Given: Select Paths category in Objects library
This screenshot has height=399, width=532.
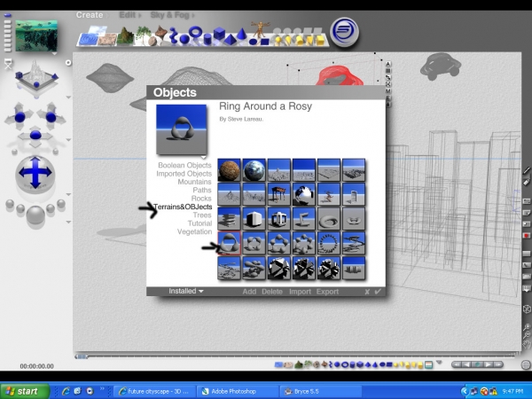Looking at the screenshot, I should (x=202, y=190).
